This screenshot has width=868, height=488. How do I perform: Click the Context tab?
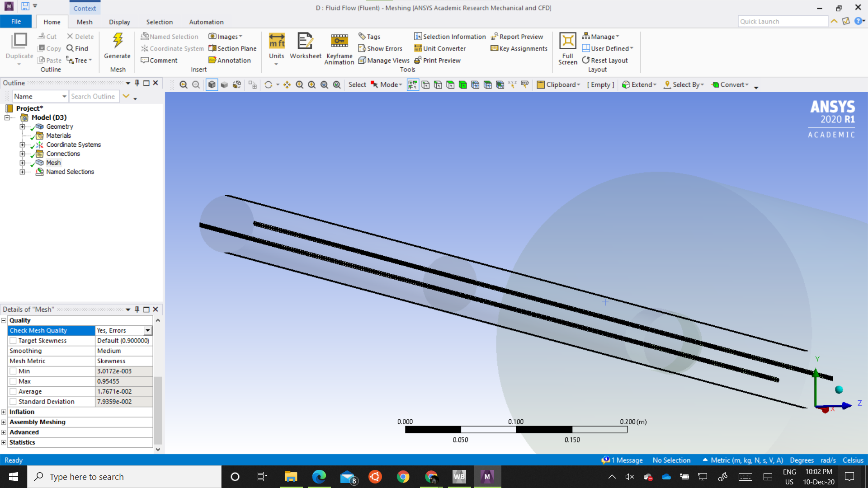coord(85,8)
